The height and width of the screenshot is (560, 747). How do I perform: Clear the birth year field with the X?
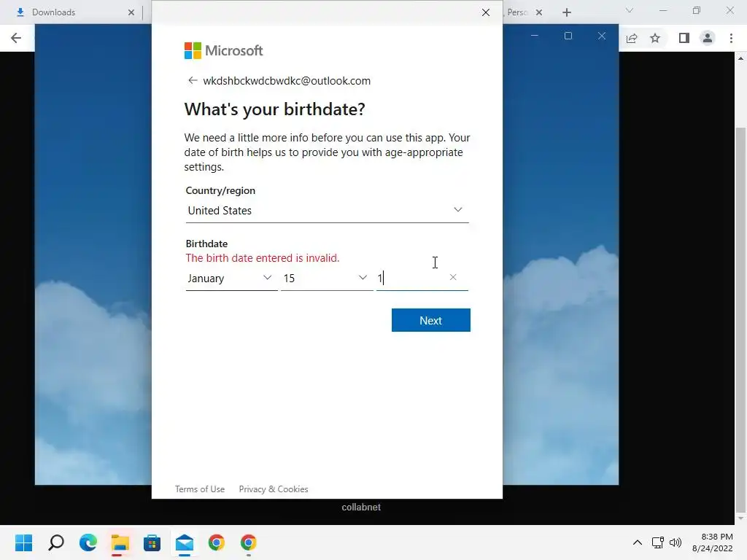453,277
